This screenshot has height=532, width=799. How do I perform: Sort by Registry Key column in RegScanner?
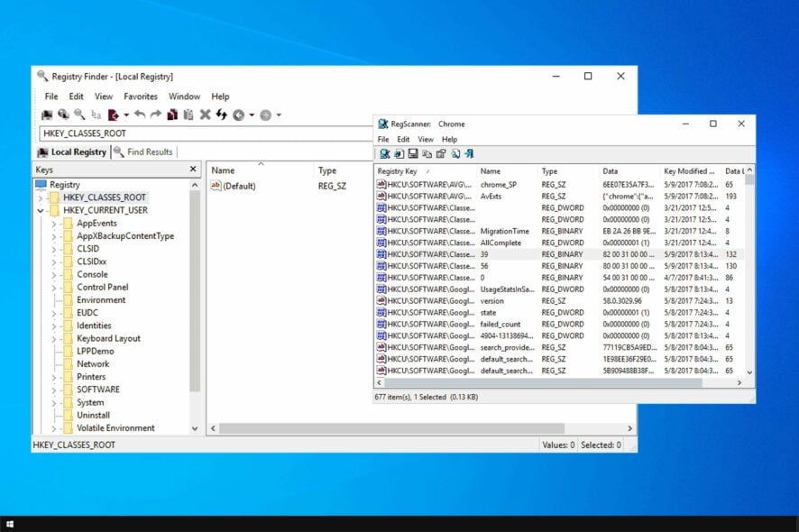(x=426, y=171)
